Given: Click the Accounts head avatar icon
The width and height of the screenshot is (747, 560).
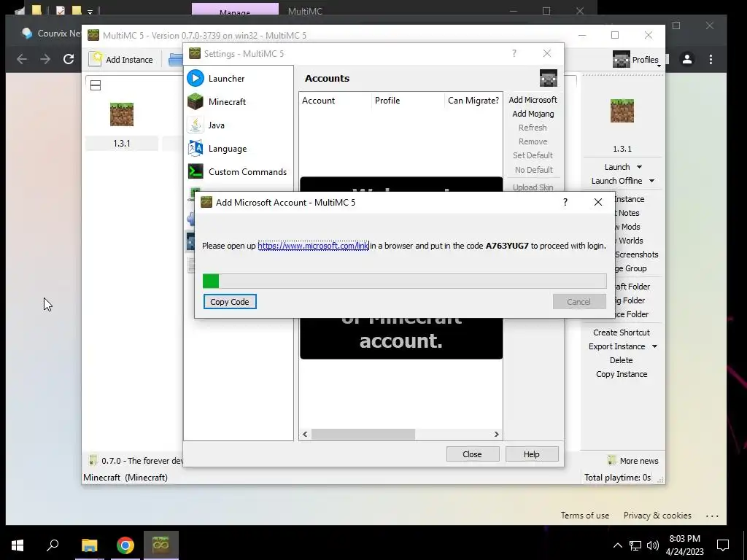Looking at the screenshot, I should tap(549, 78).
